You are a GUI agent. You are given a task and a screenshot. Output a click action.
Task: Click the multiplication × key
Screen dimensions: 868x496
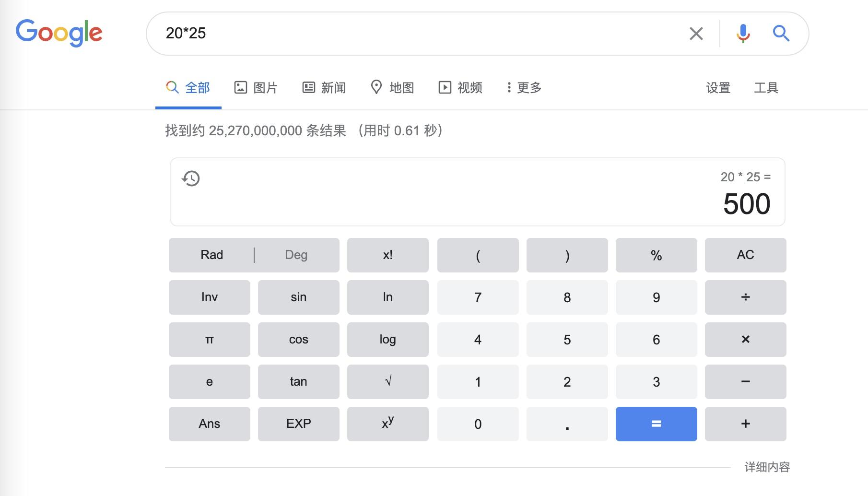click(x=746, y=340)
